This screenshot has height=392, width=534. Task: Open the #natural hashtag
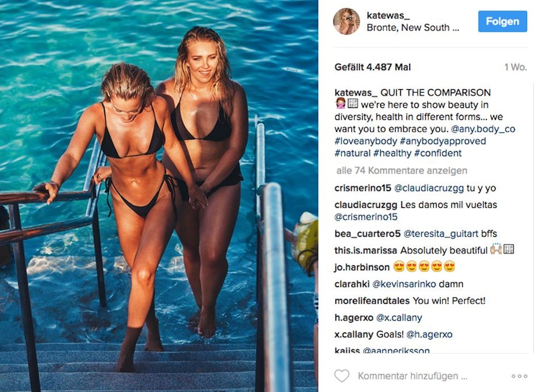(352, 153)
